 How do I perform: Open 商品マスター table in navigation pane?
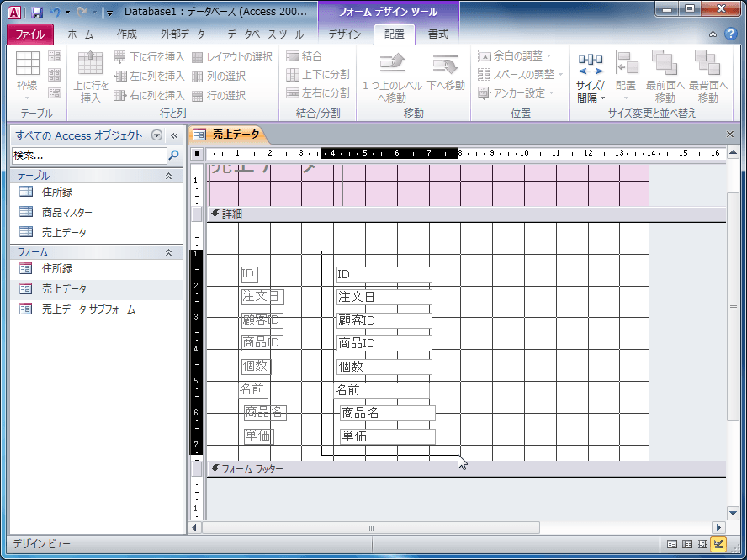click(x=96, y=213)
